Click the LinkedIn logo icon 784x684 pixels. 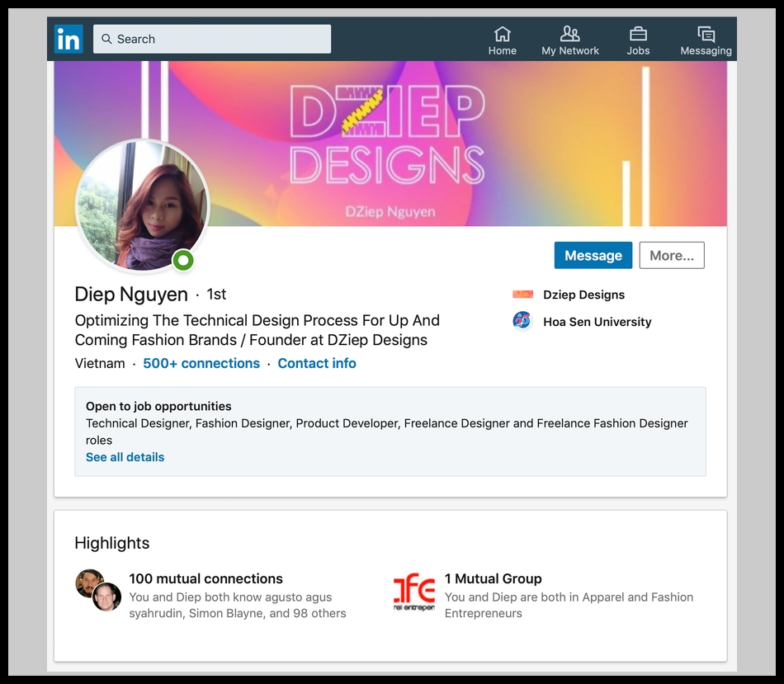pos(68,39)
